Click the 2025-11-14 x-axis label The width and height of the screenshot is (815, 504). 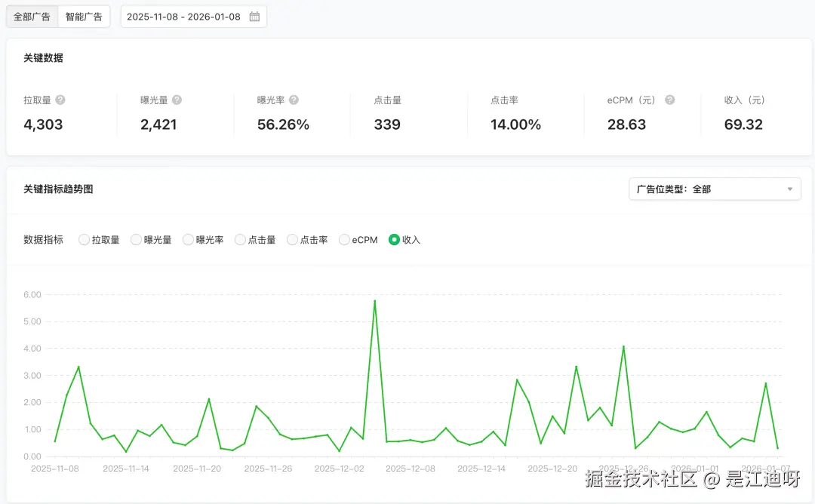coord(126,469)
